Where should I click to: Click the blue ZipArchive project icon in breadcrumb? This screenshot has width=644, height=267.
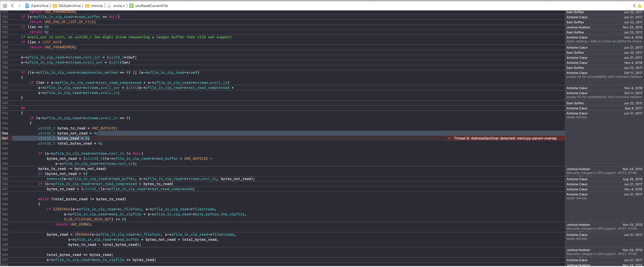click(x=27, y=6)
